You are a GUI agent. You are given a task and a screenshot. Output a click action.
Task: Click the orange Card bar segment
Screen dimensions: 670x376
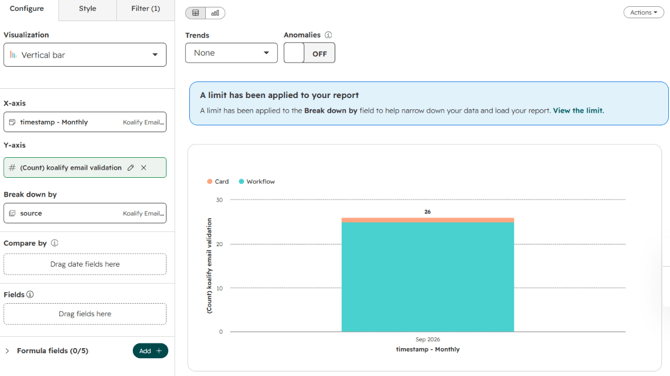pyautogui.click(x=428, y=220)
